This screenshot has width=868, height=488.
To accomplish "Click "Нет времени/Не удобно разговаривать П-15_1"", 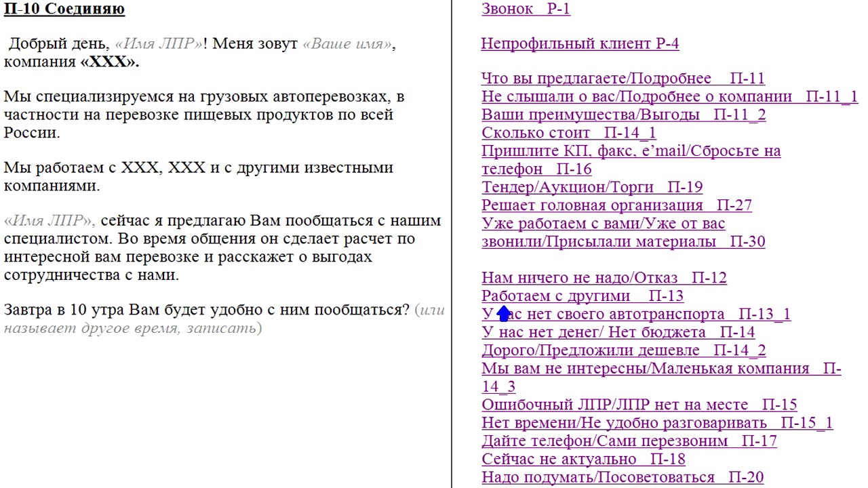I will click(657, 424).
